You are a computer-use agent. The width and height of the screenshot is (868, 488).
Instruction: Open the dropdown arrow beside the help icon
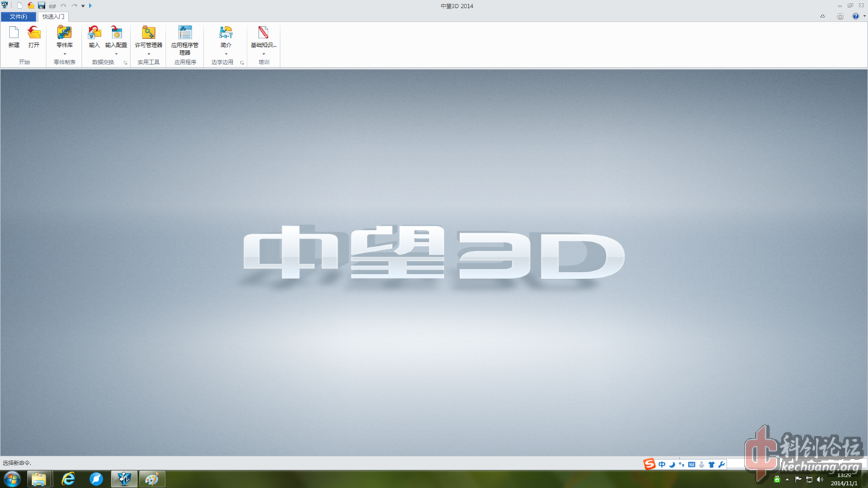[x=863, y=16]
